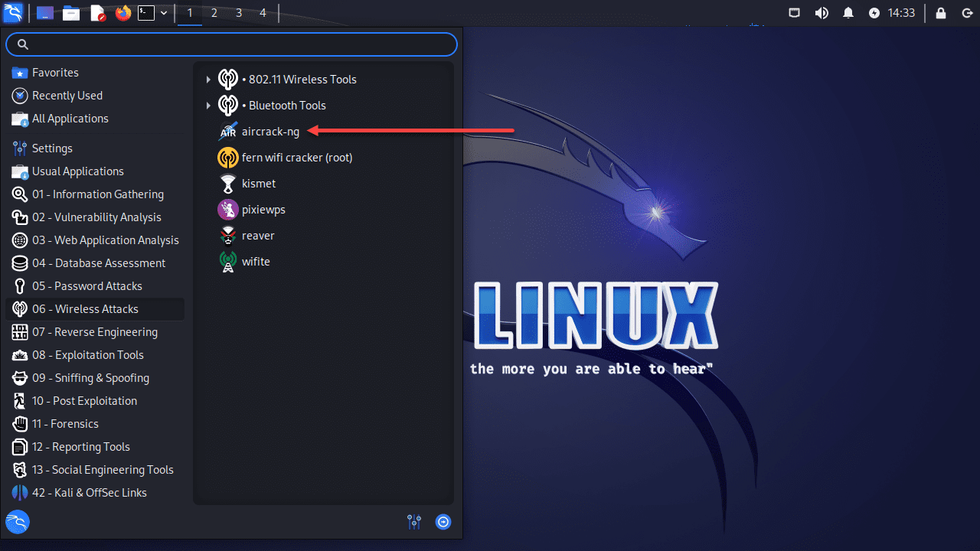
Task: Click the show desktop icon in the top panel
Action: coord(45,13)
